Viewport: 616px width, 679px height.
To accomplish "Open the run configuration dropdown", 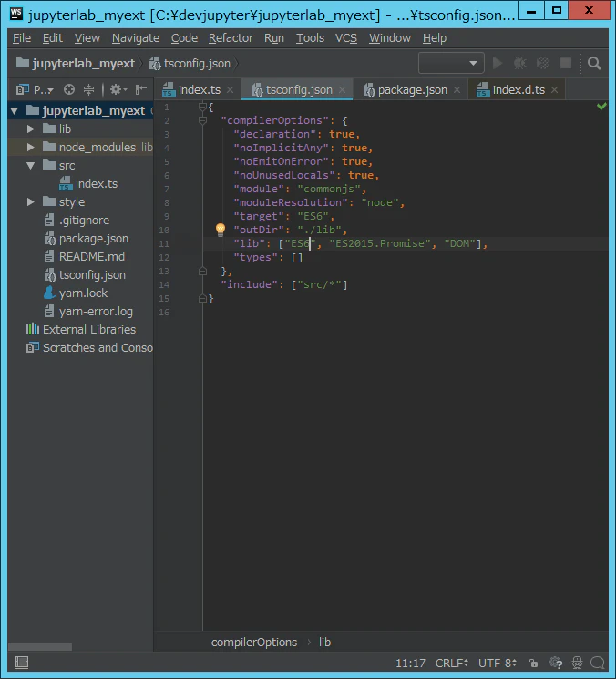I will click(451, 63).
